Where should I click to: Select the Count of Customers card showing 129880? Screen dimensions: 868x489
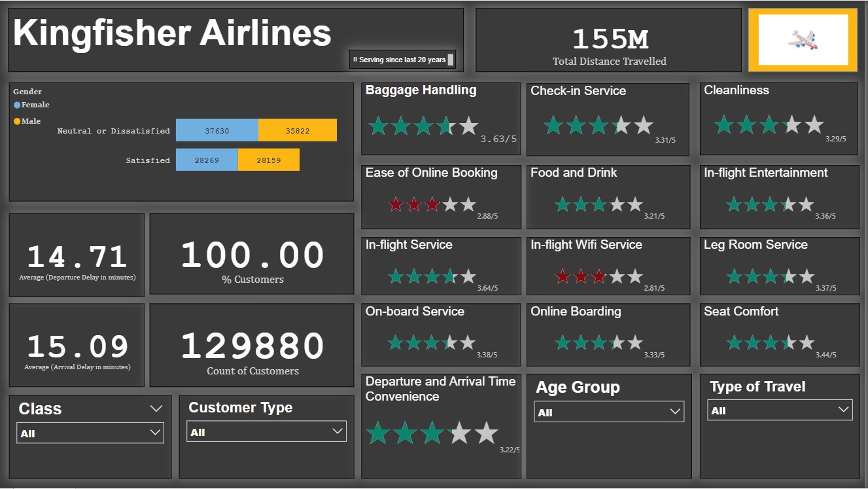tap(251, 345)
